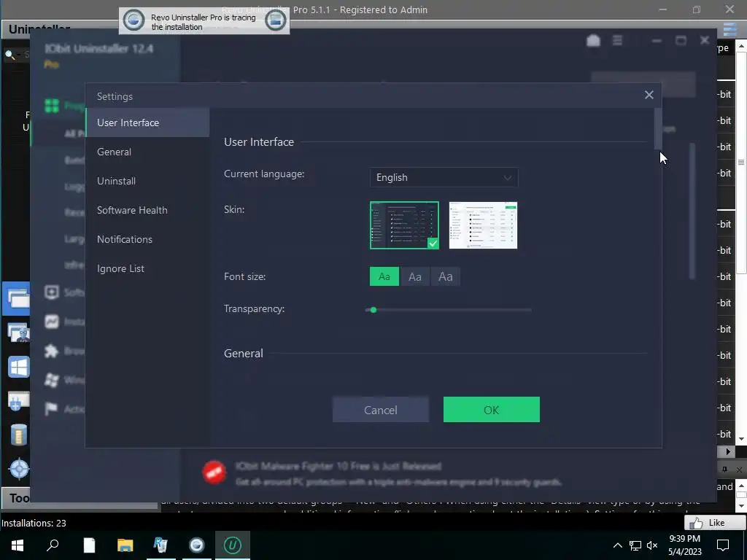Click the red NEW badge in IObit banner
This screenshot has height=560, width=747.
[x=214, y=472]
